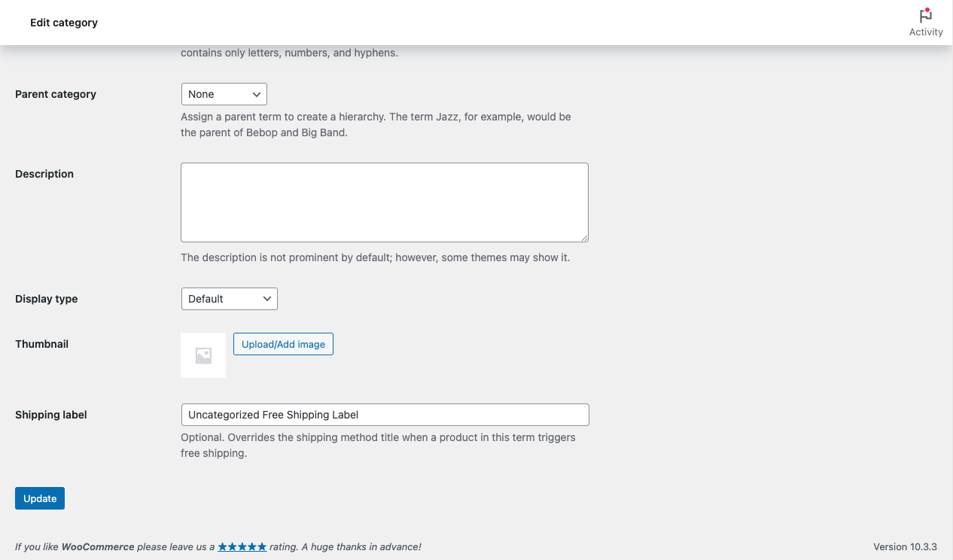Click the Activity text label
This screenshot has height=560, width=953.
coord(926,32)
